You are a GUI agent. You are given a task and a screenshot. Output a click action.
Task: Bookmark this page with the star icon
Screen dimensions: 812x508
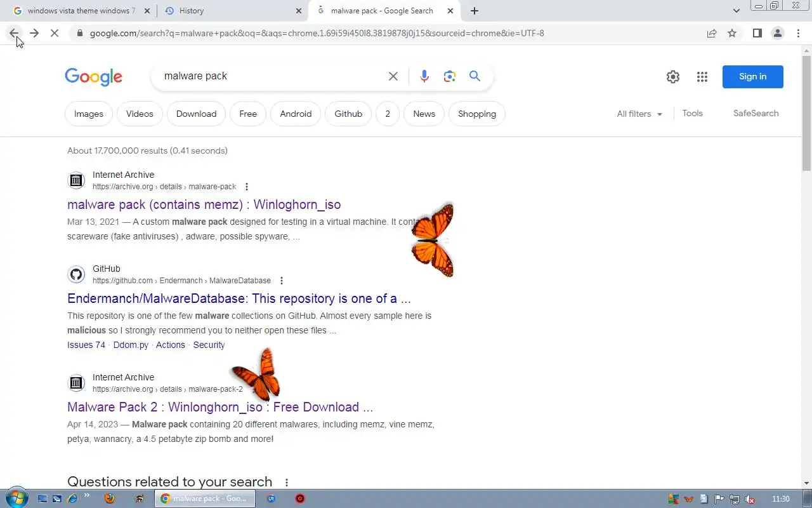point(732,33)
